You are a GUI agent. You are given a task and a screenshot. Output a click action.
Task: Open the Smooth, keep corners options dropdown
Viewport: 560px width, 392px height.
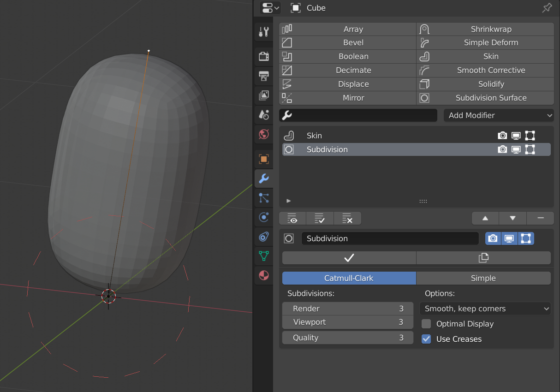485,309
